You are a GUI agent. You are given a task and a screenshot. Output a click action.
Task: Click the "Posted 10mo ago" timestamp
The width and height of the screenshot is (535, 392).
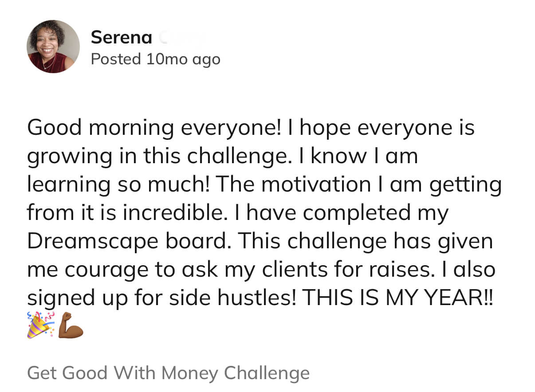(x=155, y=59)
